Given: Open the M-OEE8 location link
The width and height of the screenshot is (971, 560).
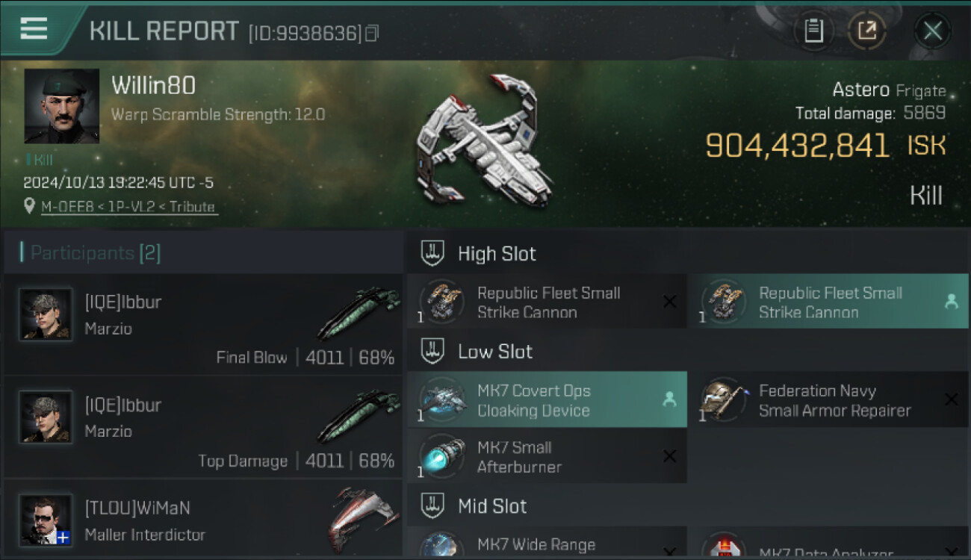Looking at the screenshot, I should (x=129, y=207).
